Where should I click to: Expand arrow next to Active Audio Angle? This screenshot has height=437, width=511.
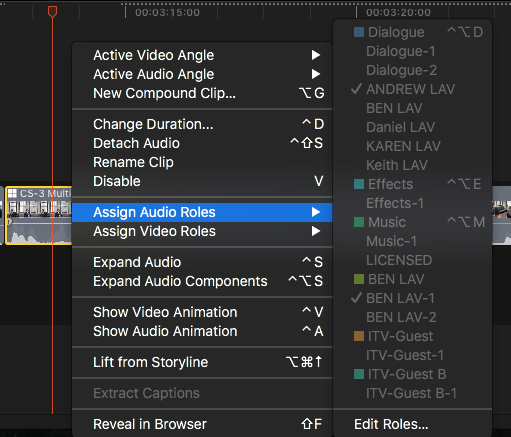pos(316,74)
